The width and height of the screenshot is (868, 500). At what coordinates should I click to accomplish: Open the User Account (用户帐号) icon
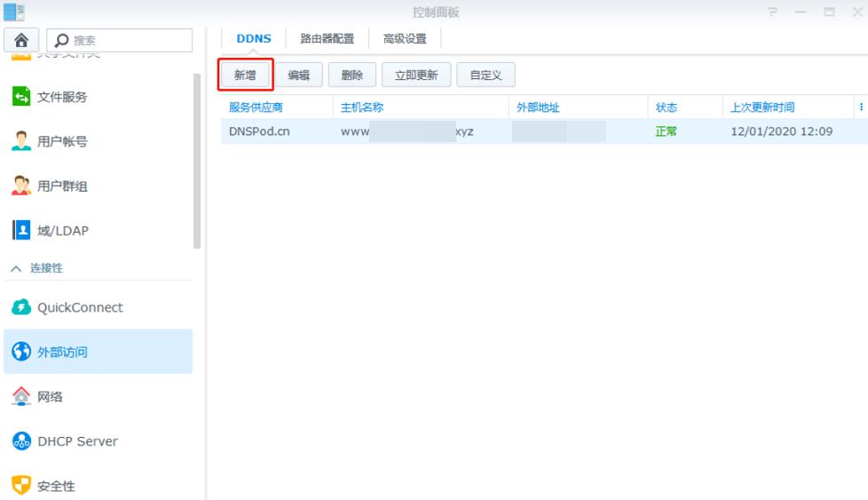tap(21, 141)
